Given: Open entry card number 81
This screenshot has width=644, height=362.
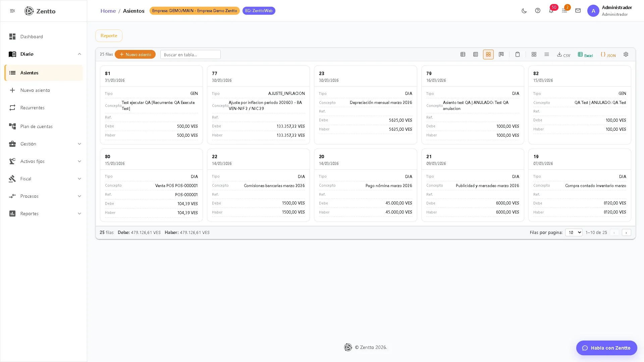Looking at the screenshot, I should pos(151,105).
